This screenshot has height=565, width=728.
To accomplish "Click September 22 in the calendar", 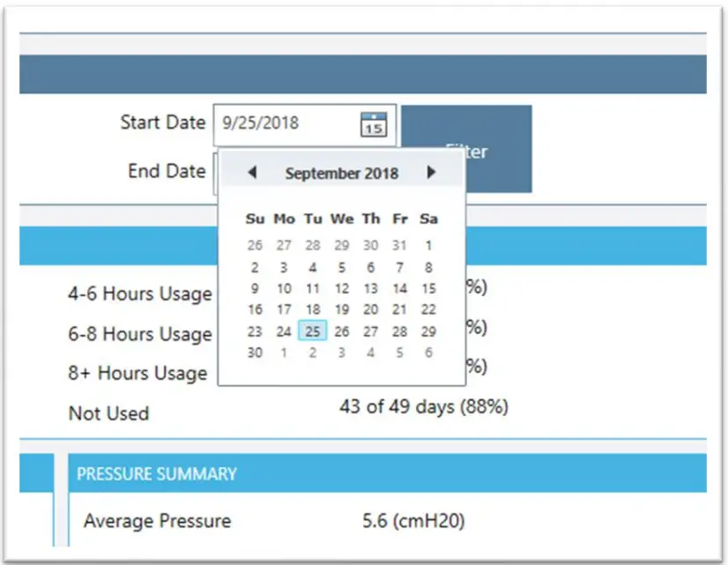I will point(428,309).
